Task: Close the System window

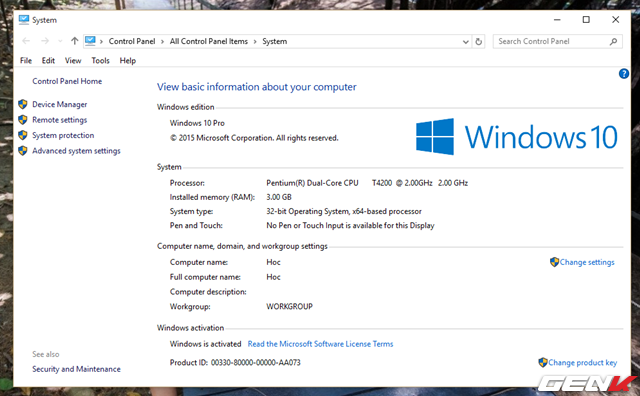Action: pos(616,20)
